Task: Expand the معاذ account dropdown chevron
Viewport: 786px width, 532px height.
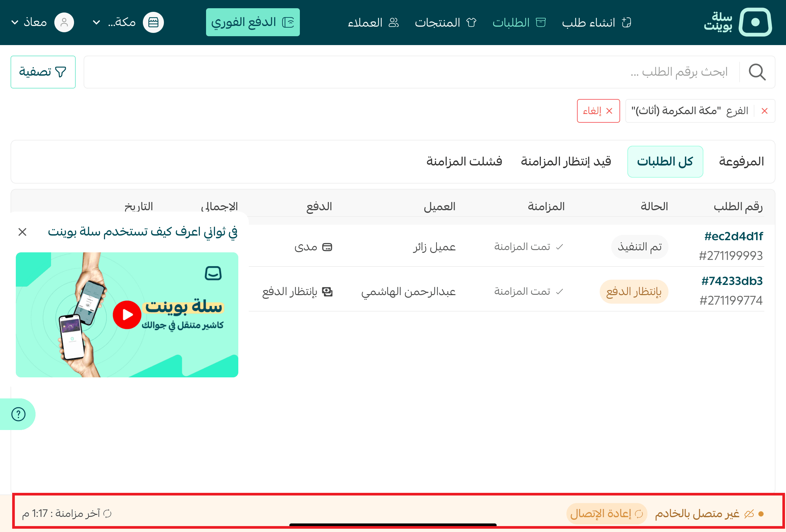Action: coord(15,23)
